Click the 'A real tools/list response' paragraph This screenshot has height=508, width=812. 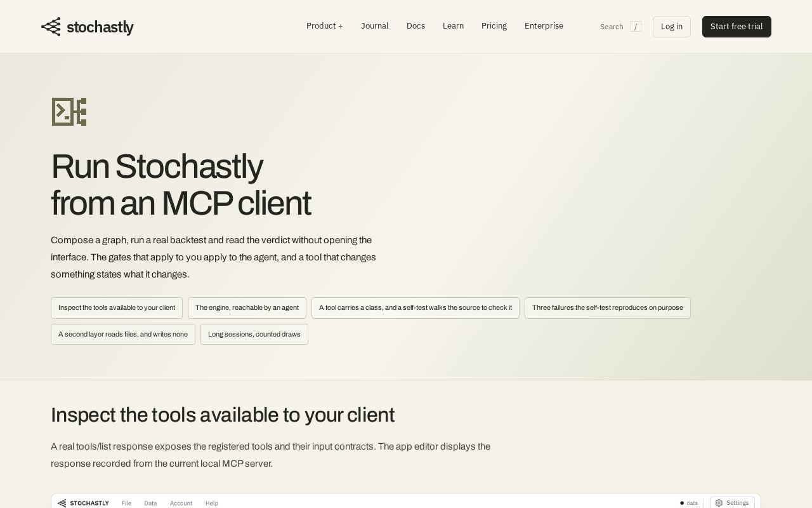(x=270, y=455)
